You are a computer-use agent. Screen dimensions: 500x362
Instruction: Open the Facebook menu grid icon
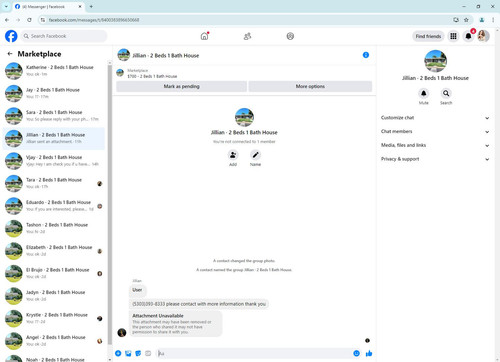click(453, 36)
